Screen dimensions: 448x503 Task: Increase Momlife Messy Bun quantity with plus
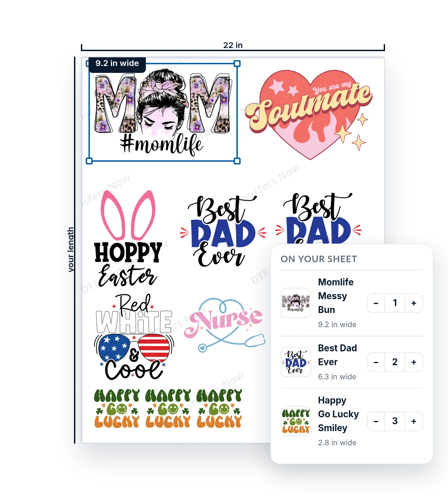(x=414, y=303)
